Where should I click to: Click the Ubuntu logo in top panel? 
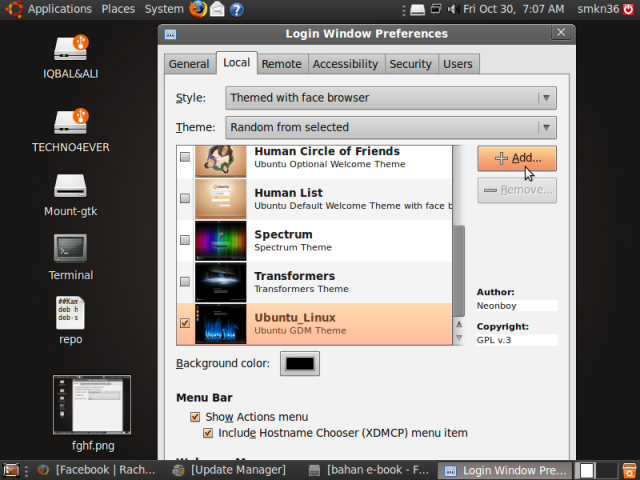click(x=13, y=9)
